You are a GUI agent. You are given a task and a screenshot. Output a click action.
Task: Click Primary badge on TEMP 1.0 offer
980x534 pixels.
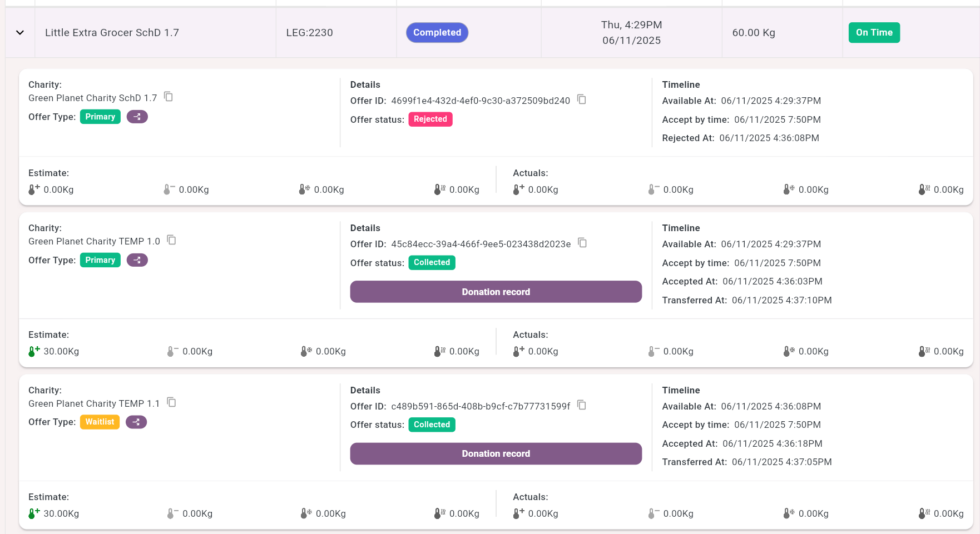click(100, 260)
